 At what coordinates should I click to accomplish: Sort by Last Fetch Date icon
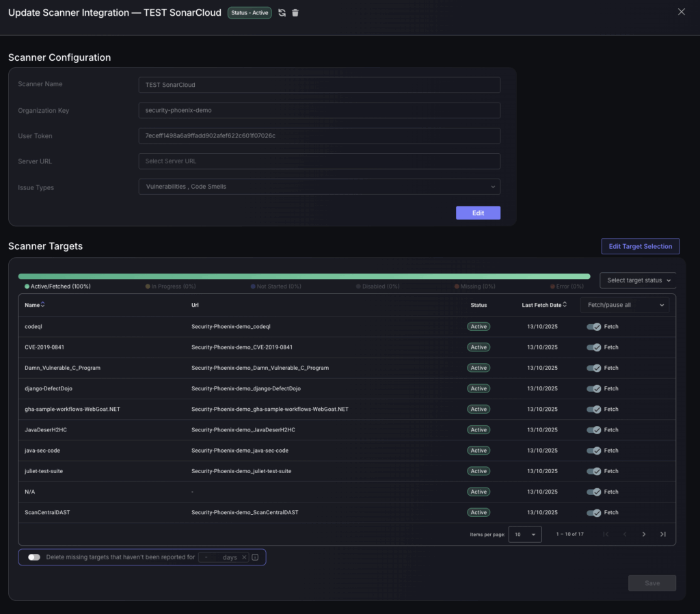tap(565, 305)
